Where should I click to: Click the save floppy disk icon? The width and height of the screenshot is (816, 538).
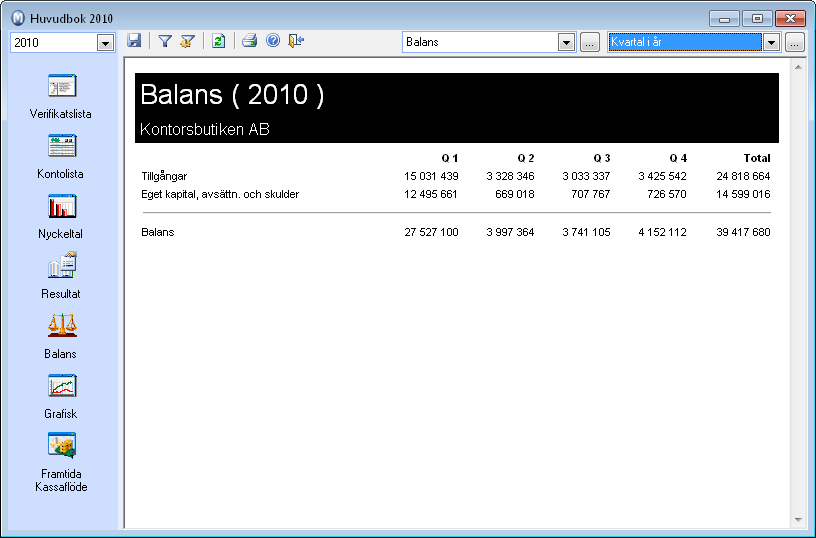click(x=134, y=41)
